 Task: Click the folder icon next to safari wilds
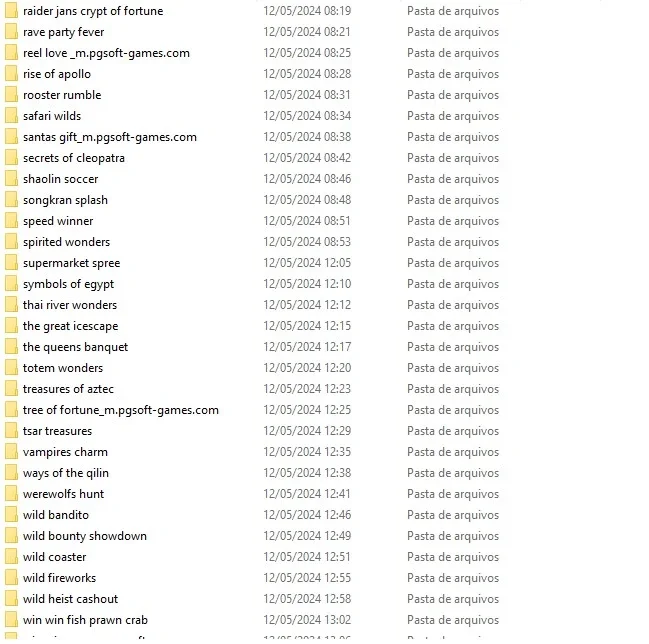coord(11,116)
